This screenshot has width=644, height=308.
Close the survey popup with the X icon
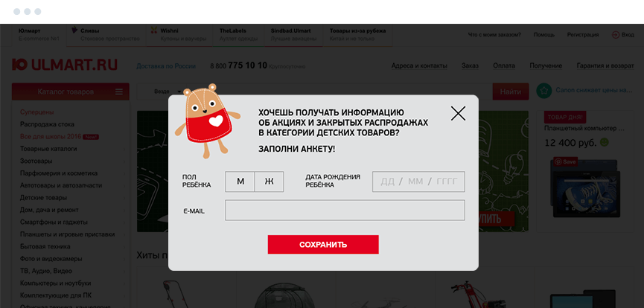point(458,113)
